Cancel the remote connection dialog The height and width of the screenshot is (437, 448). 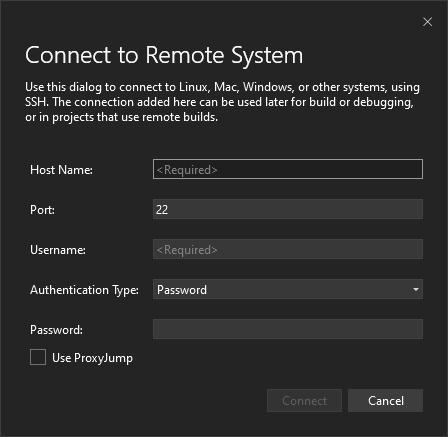point(386,400)
